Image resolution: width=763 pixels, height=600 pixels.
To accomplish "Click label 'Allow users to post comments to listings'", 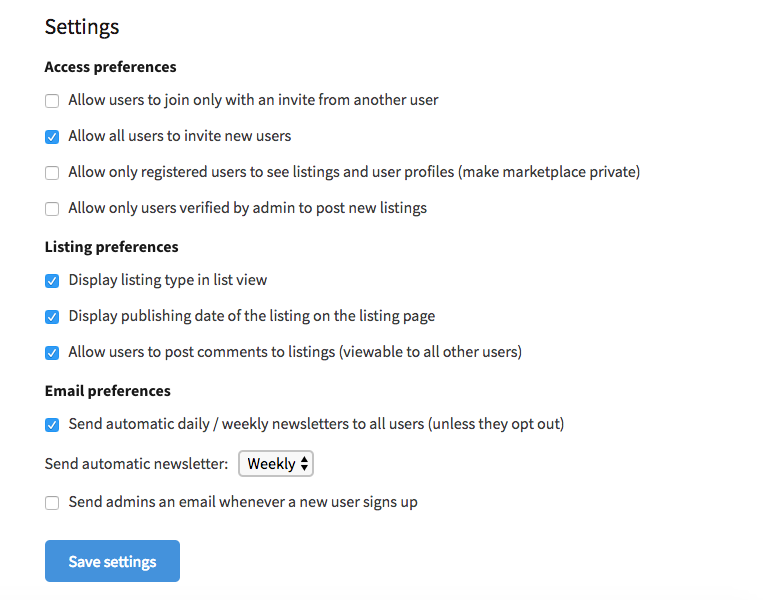I will pyautogui.click(x=202, y=352).
